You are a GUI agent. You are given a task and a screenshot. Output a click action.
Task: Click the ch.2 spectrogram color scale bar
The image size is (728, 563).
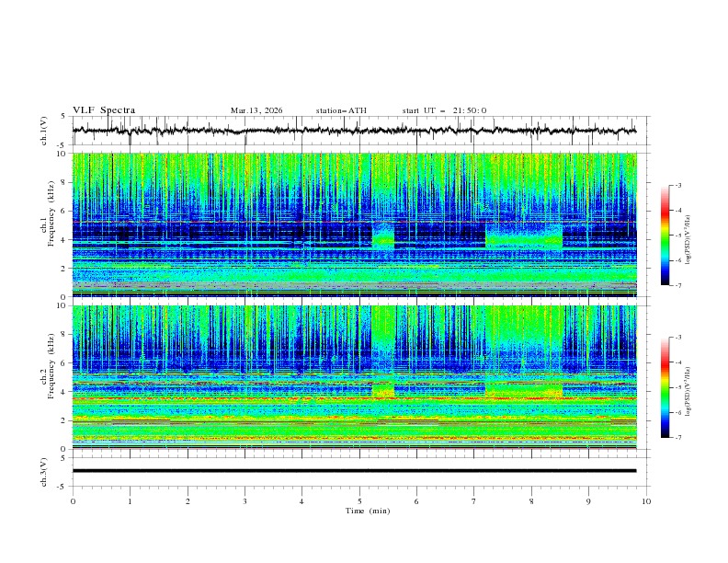[x=665, y=387]
